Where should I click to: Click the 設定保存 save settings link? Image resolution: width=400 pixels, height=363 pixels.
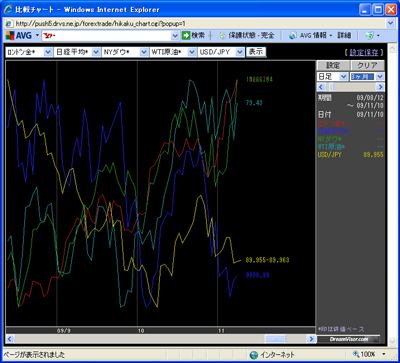(364, 52)
